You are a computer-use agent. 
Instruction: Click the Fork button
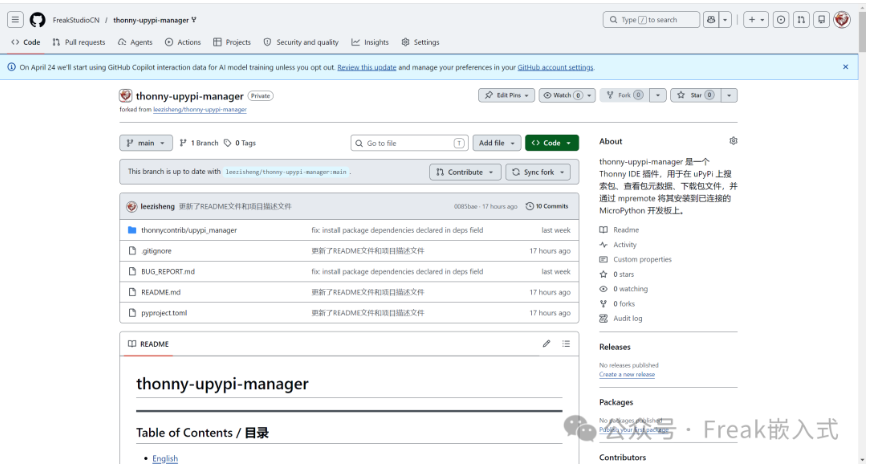point(624,95)
